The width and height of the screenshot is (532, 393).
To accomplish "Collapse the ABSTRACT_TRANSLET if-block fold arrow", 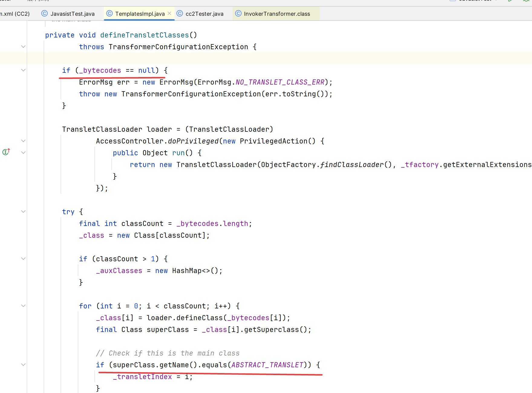I will point(23,365).
